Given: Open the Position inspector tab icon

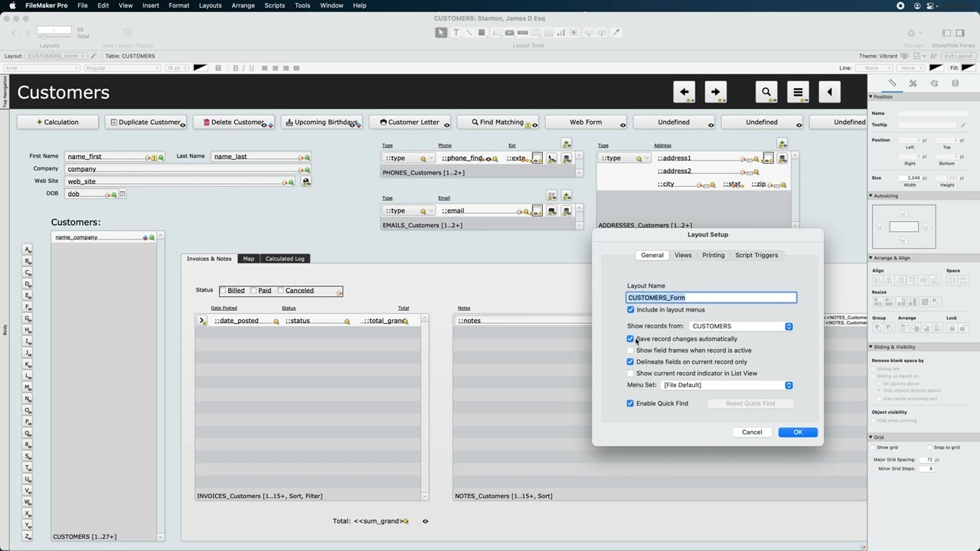Looking at the screenshot, I should click(x=892, y=83).
